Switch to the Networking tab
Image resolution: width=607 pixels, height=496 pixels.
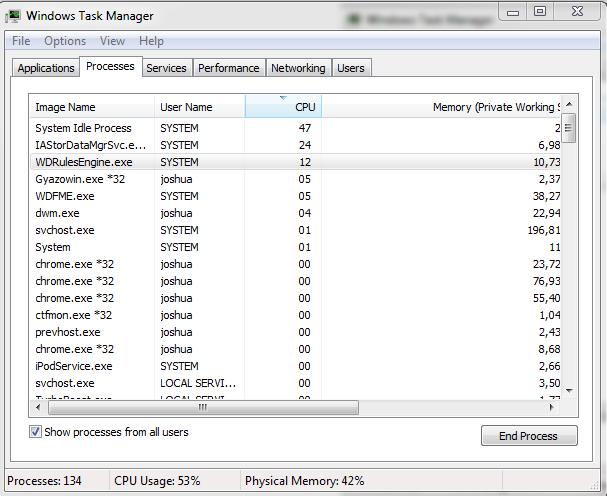pos(298,68)
